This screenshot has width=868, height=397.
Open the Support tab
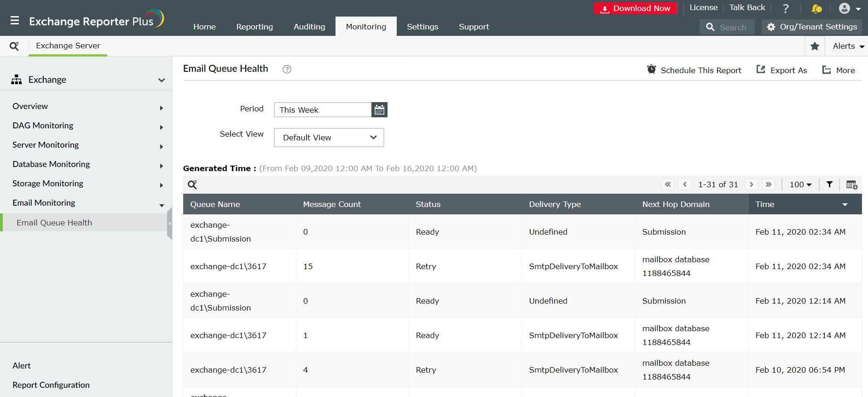pos(474,27)
